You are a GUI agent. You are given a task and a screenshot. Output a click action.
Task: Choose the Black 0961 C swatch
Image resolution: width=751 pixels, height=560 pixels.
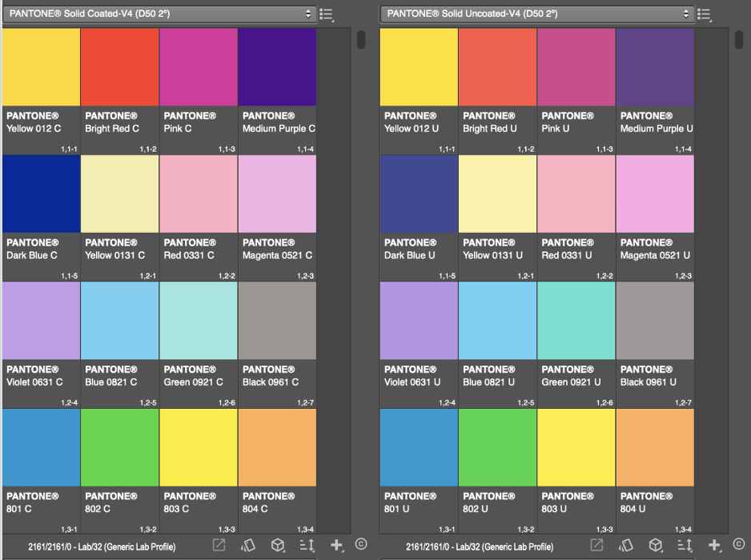click(277, 321)
